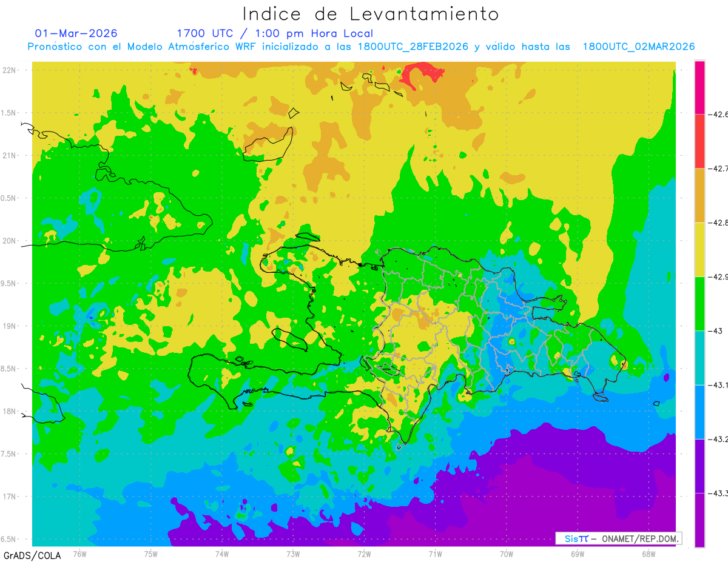This screenshot has width=728, height=562.
Task: Click the longitude label '75W'
Action: (x=150, y=554)
